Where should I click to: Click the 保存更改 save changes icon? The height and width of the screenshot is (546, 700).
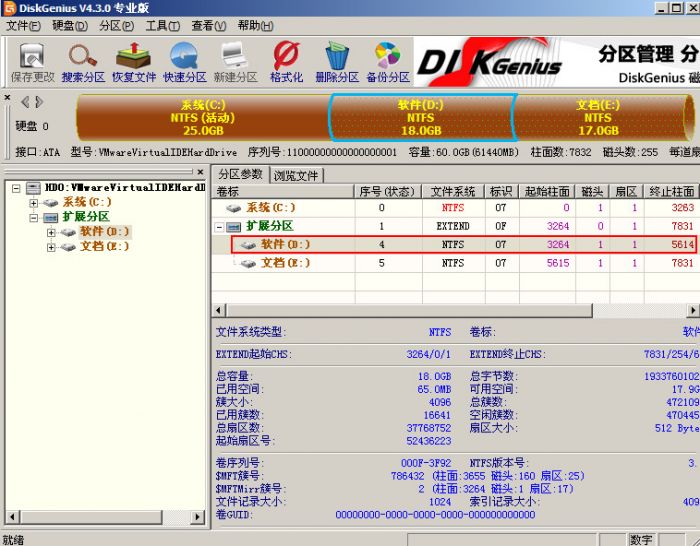coord(32,62)
